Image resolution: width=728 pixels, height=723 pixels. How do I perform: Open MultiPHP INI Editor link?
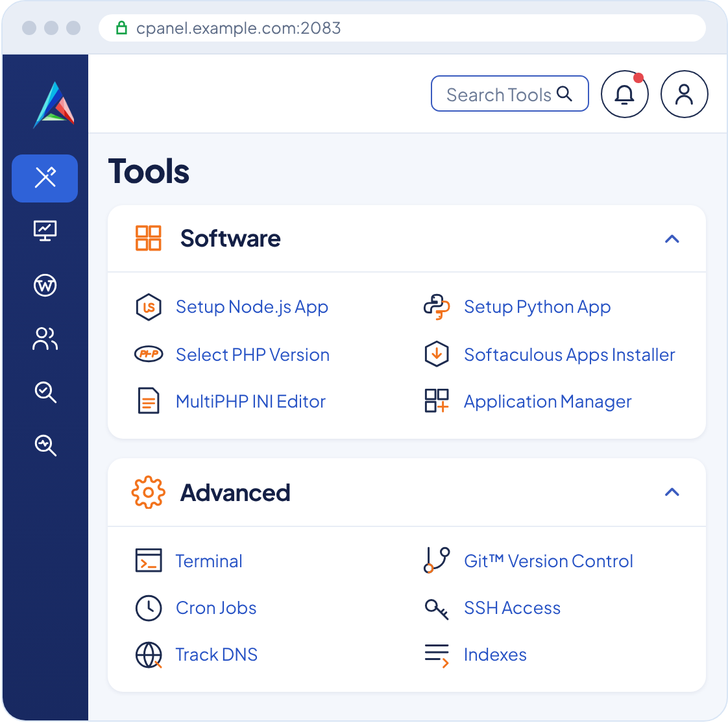(x=250, y=402)
